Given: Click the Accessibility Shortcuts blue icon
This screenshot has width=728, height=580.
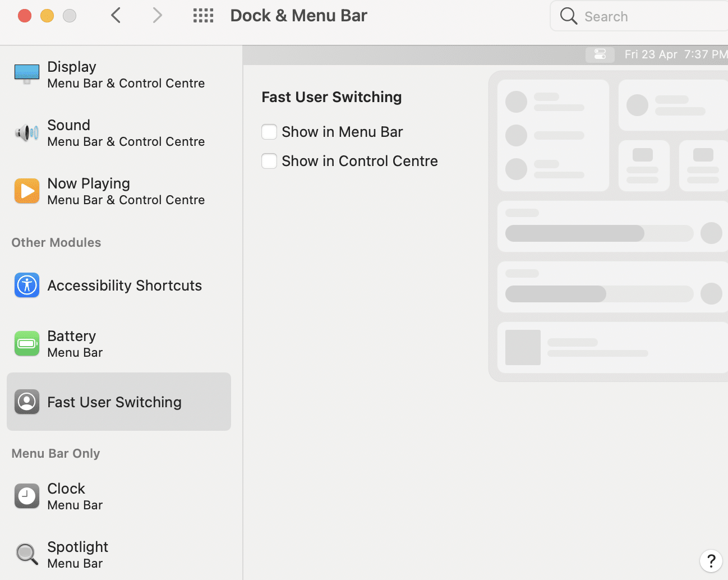Looking at the screenshot, I should click(27, 285).
